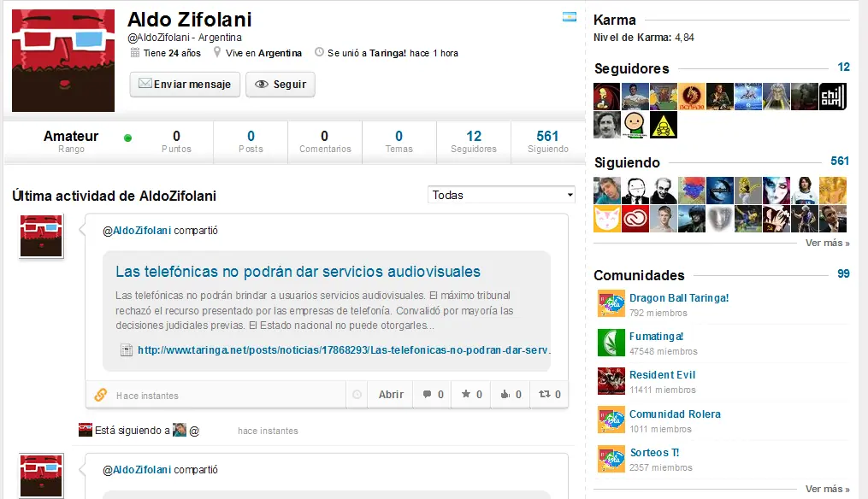Click the Resident Evil community icon

(x=611, y=381)
